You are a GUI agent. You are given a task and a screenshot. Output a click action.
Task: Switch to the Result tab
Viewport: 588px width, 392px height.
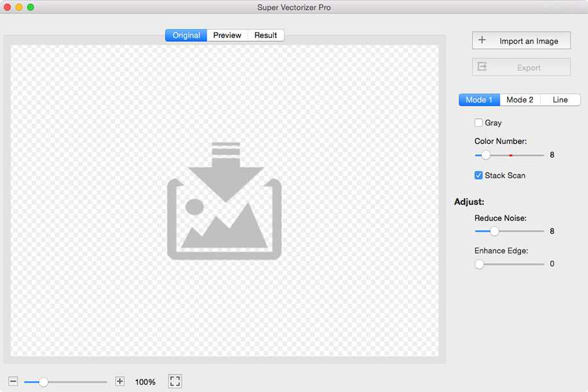coord(265,35)
